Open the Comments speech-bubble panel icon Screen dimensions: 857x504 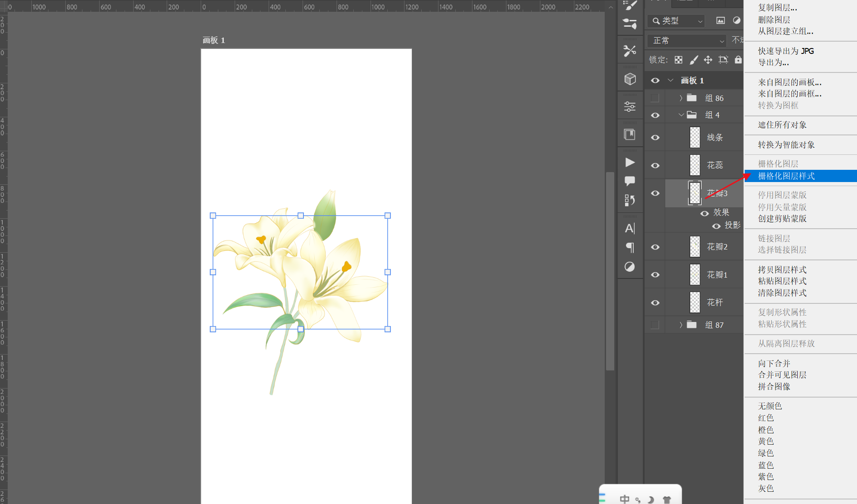pyautogui.click(x=630, y=181)
